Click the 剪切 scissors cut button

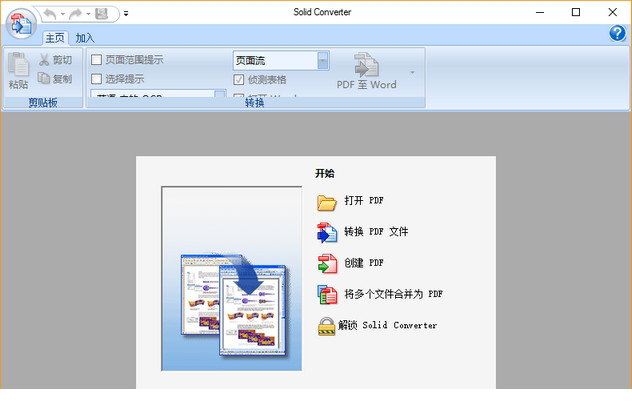coord(56,60)
